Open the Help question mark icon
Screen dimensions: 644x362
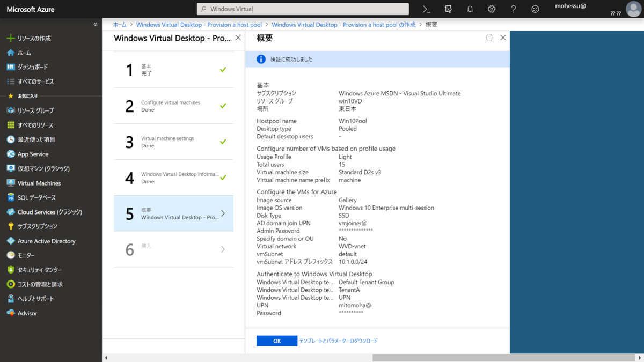point(514,9)
